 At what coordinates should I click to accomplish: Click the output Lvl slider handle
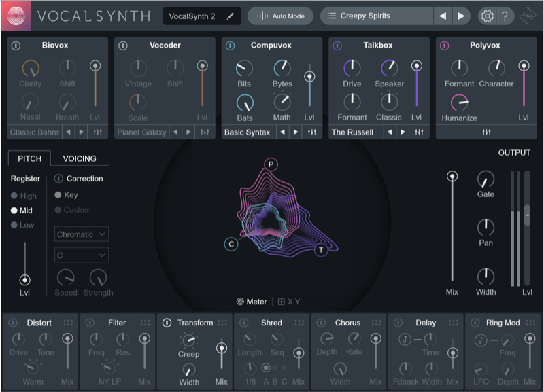tap(527, 215)
